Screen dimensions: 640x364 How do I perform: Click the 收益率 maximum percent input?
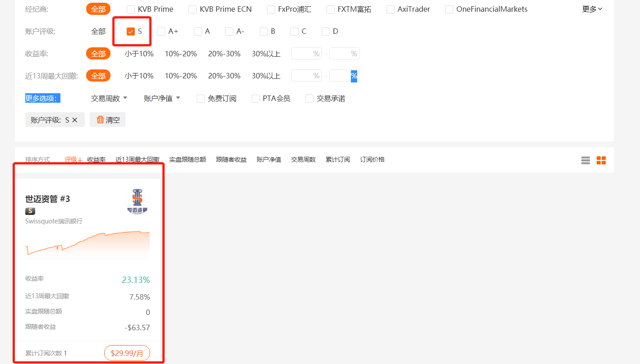[345, 54]
